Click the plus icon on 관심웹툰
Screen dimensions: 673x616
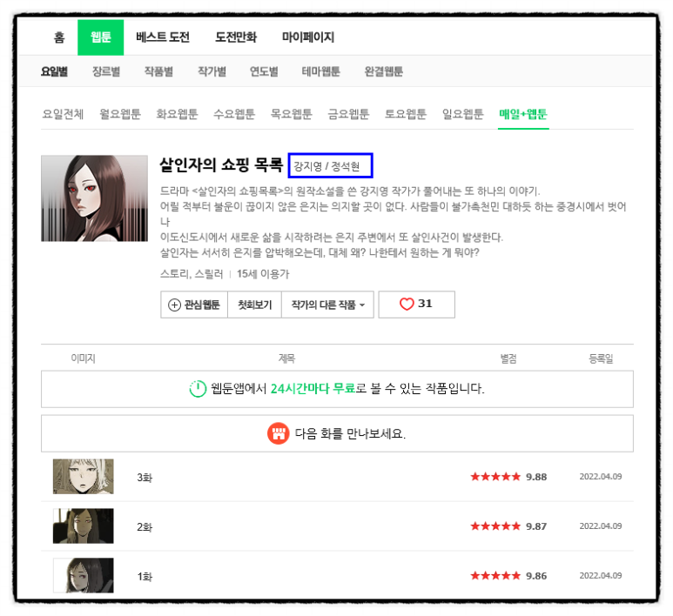pyautogui.click(x=174, y=305)
